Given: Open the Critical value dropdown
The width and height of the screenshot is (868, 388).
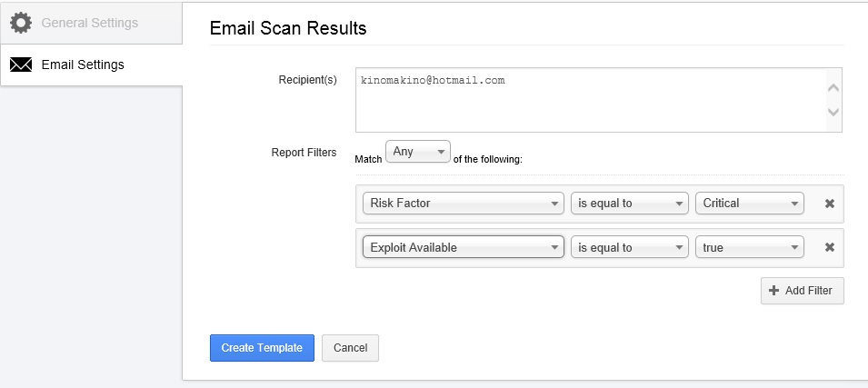Looking at the screenshot, I should [x=750, y=204].
